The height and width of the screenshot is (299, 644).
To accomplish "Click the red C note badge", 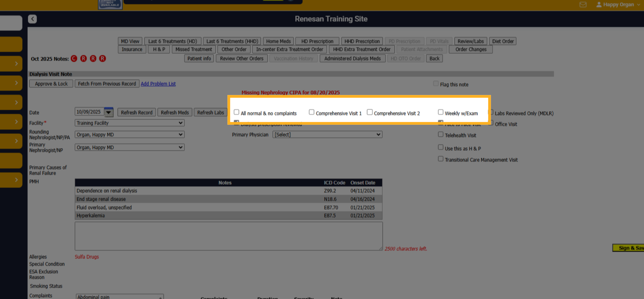I will [74, 59].
